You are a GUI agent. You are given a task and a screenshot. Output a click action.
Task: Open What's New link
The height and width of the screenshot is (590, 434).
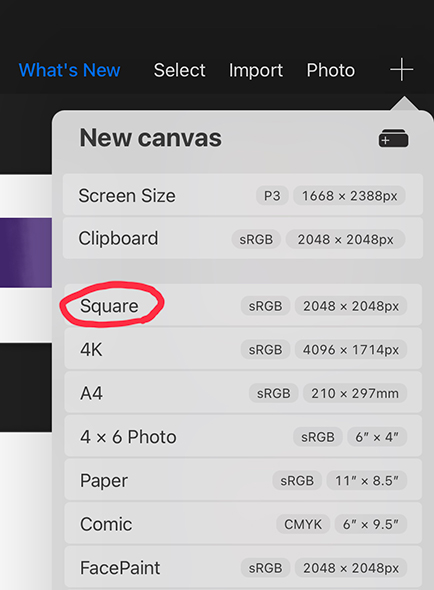69,70
